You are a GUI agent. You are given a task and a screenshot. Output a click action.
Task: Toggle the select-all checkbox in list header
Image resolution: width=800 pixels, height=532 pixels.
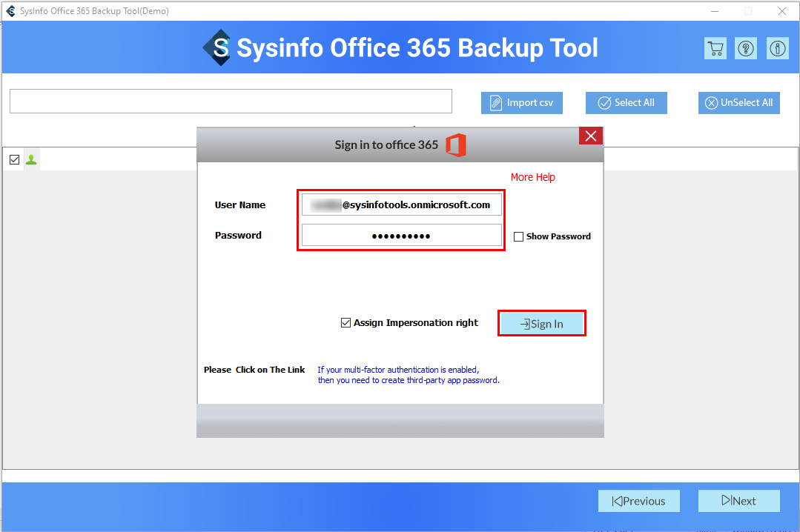[14, 159]
